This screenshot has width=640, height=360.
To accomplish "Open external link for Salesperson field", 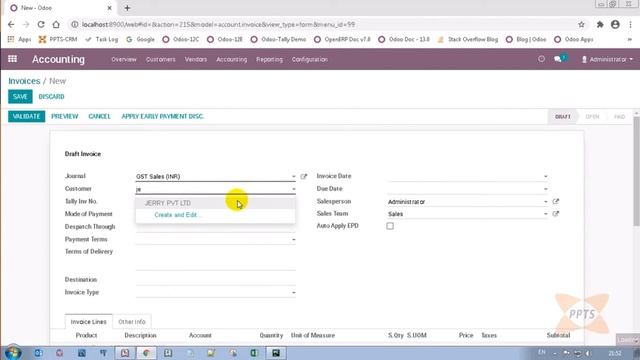I will [556, 202].
